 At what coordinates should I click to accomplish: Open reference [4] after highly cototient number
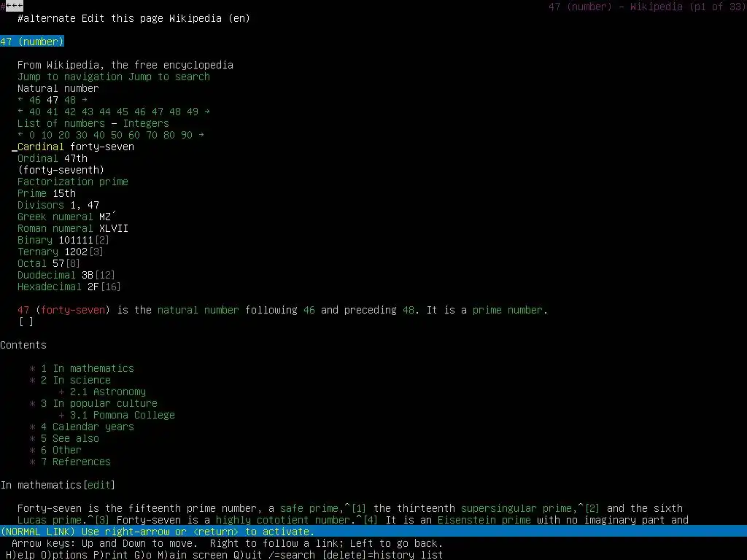[371, 520]
